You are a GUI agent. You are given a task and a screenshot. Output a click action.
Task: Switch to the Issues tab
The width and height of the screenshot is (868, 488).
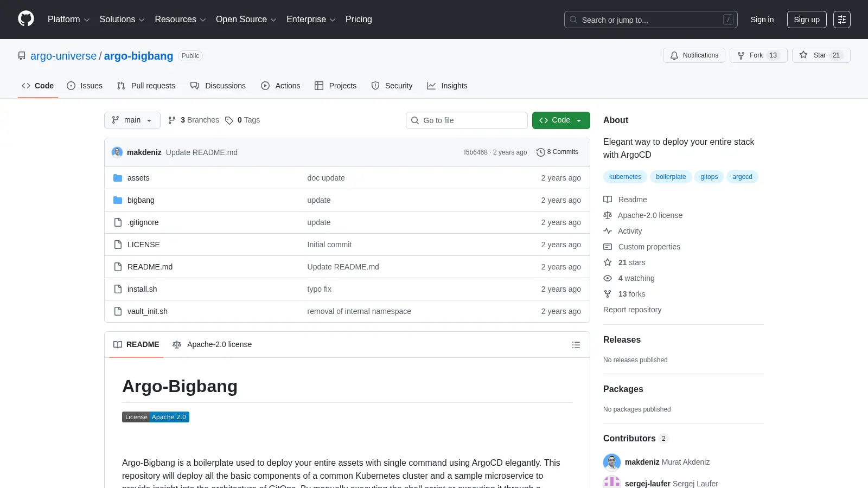(85, 86)
